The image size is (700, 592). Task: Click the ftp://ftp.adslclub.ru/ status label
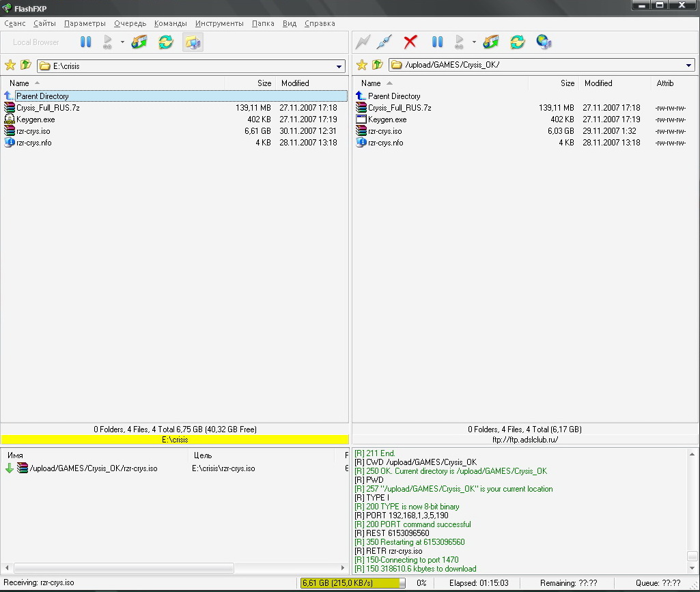[x=525, y=440]
